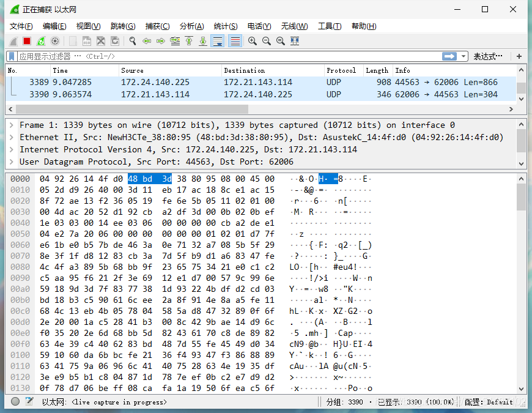This screenshot has height=413, width=532.
Task: Reset text to normal size
Action: click(281, 42)
